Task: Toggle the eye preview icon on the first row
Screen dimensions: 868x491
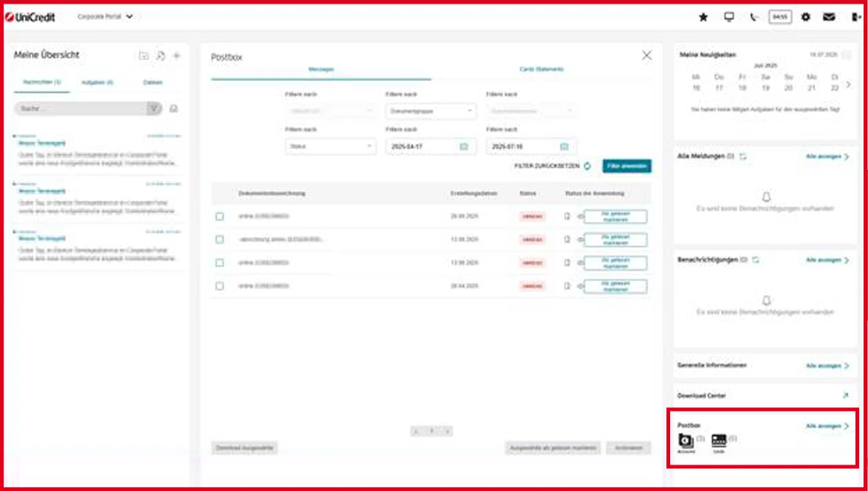Action: (x=582, y=218)
